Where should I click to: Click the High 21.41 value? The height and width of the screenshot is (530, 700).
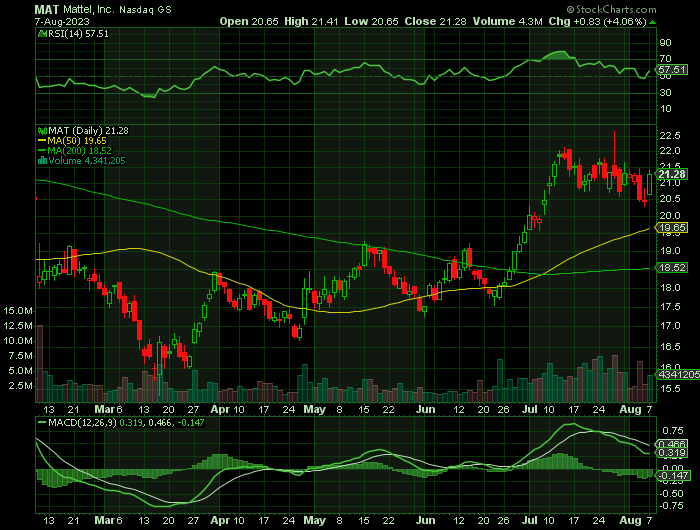(x=311, y=21)
